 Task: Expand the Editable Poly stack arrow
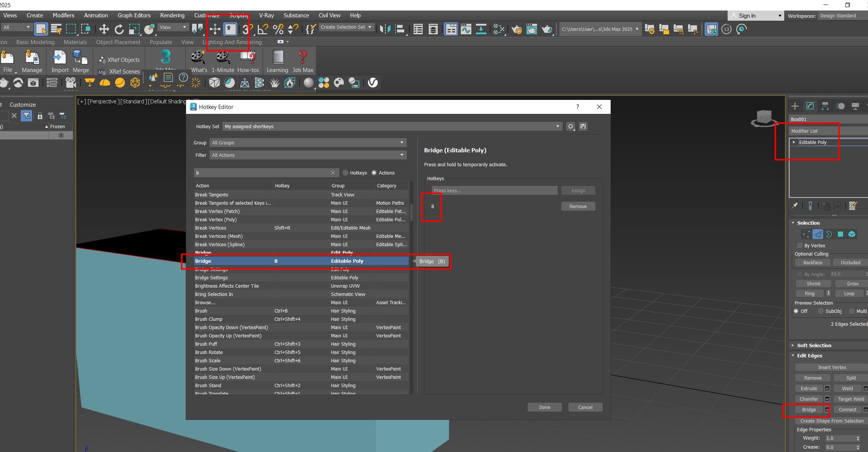(x=794, y=142)
